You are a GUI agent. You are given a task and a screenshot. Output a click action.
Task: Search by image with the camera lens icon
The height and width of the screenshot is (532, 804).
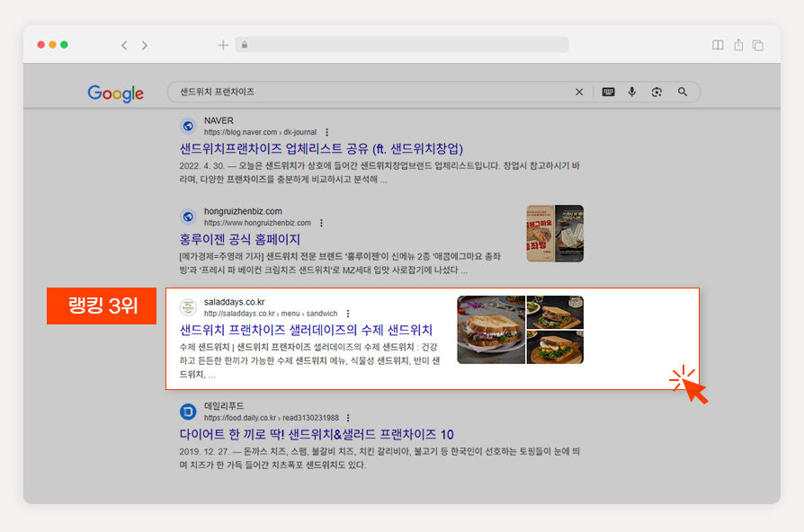pos(657,92)
